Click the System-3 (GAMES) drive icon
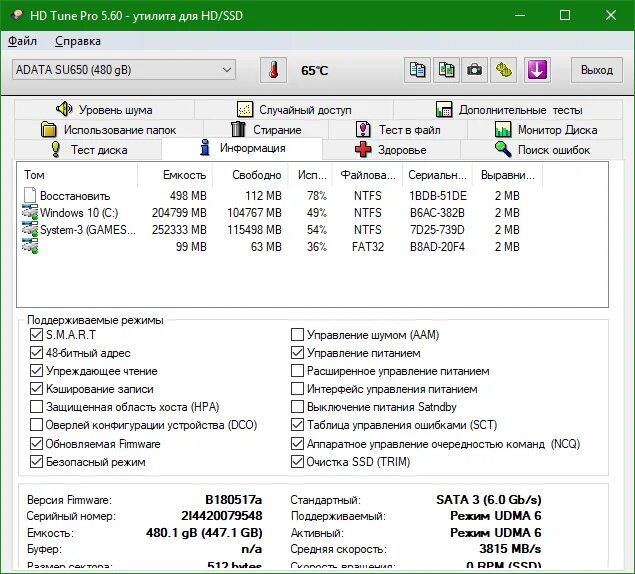The height and width of the screenshot is (574, 635). pos(30,229)
